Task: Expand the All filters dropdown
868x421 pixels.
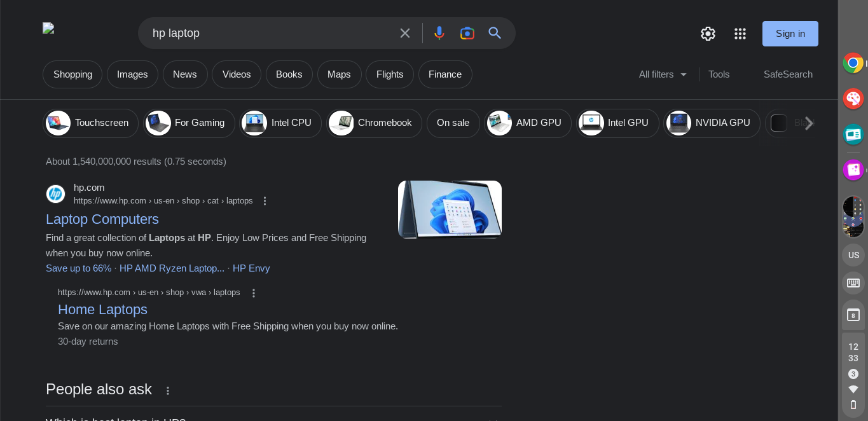Action: [663, 74]
